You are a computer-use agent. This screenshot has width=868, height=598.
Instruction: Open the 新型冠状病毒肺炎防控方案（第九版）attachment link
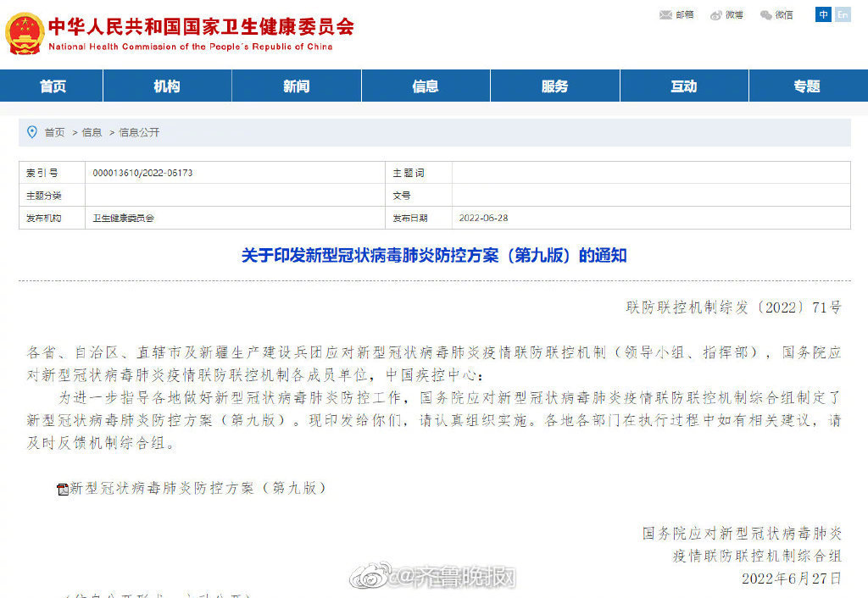pyautogui.click(x=195, y=488)
